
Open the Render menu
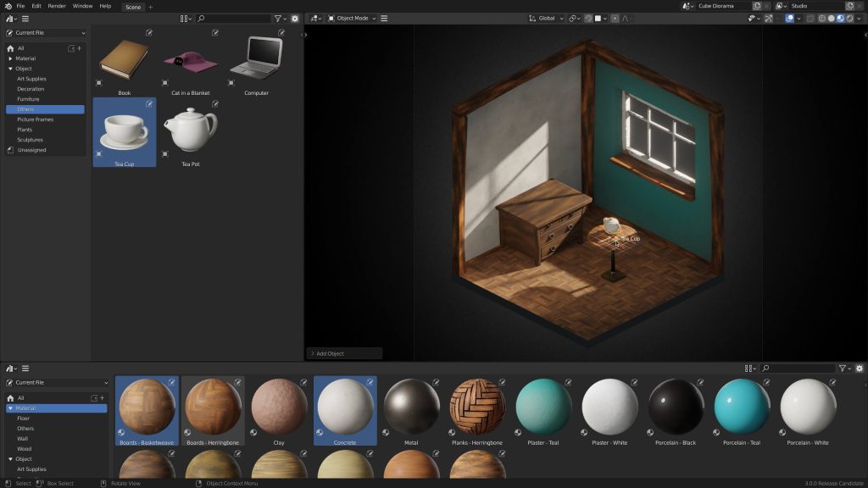[57, 6]
